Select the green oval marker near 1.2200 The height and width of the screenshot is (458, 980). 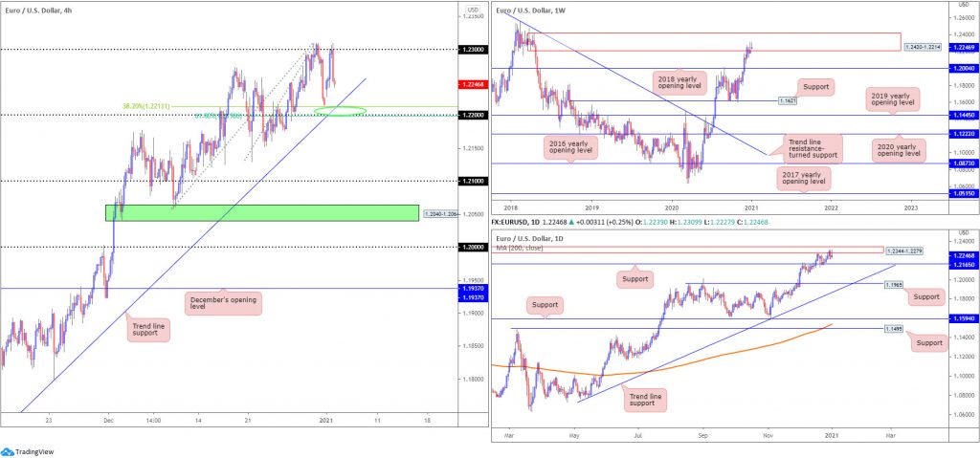340,111
